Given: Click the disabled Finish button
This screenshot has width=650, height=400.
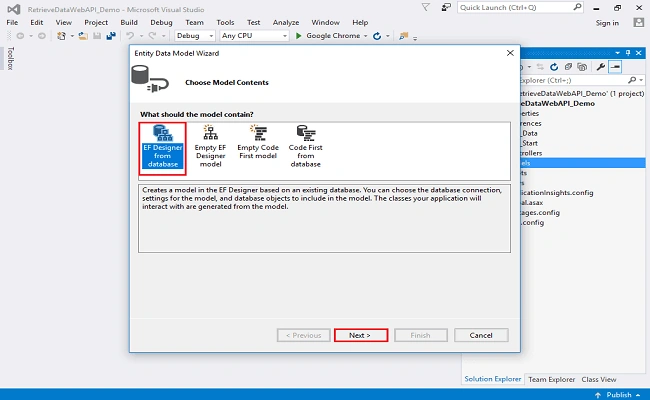Looking at the screenshot, I should 420,335.
